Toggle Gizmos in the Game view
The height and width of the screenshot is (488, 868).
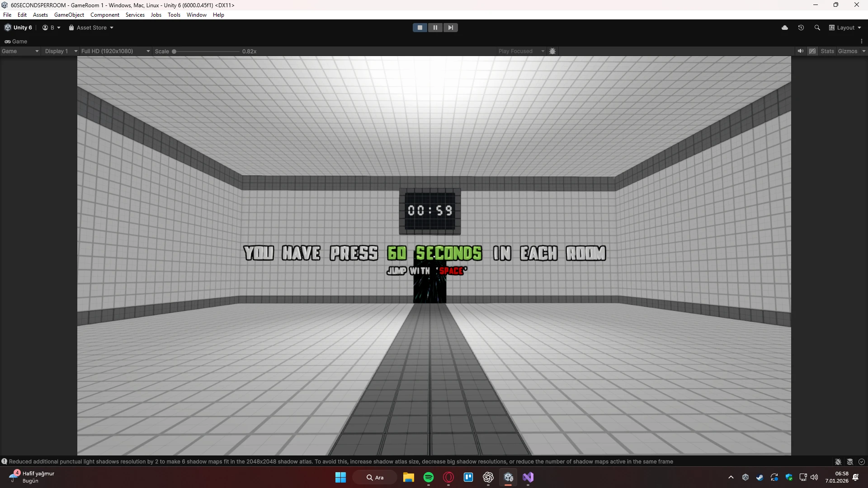847,51
